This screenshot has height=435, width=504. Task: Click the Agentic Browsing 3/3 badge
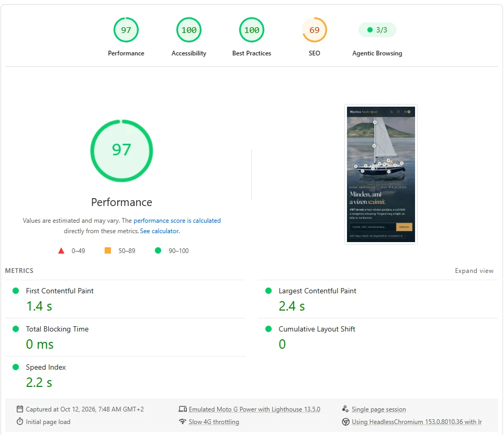pos(377,30)
